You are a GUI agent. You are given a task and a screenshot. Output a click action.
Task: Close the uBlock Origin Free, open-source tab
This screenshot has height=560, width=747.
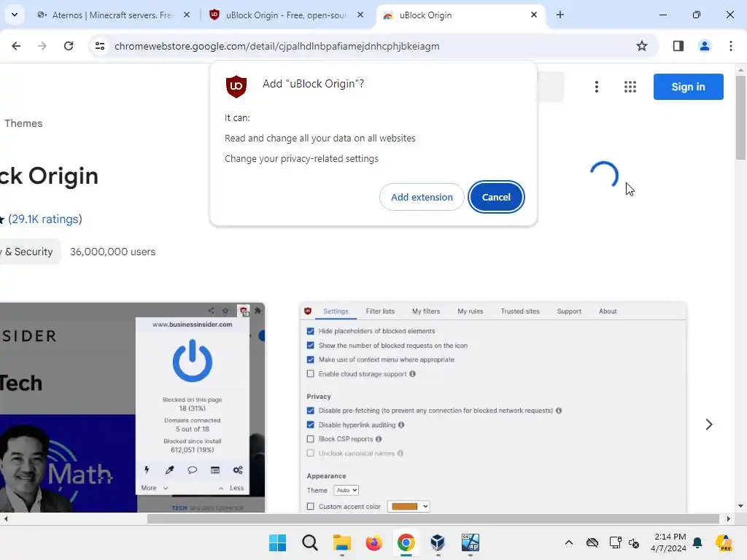(x=360, y=15)
